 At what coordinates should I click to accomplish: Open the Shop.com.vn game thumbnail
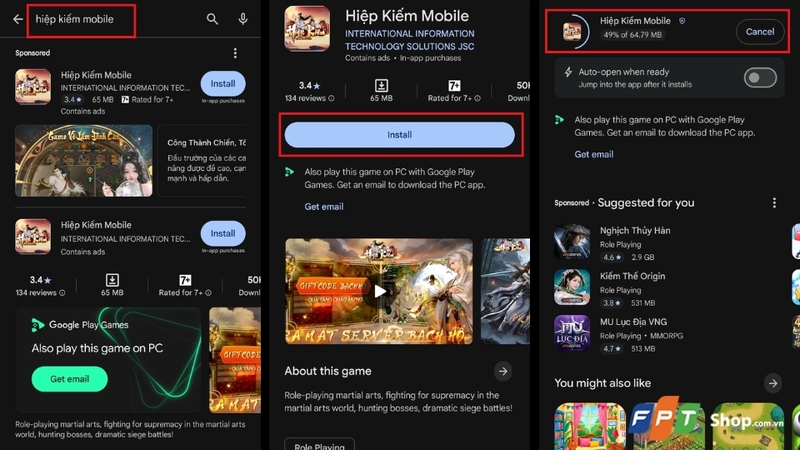[x=747, y=426]
